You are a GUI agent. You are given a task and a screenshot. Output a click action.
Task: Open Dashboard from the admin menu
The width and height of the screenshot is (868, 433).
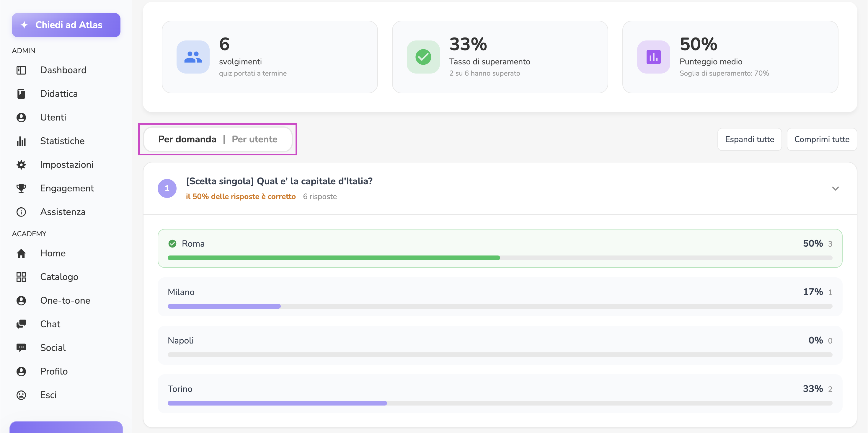tap(63, 70)
